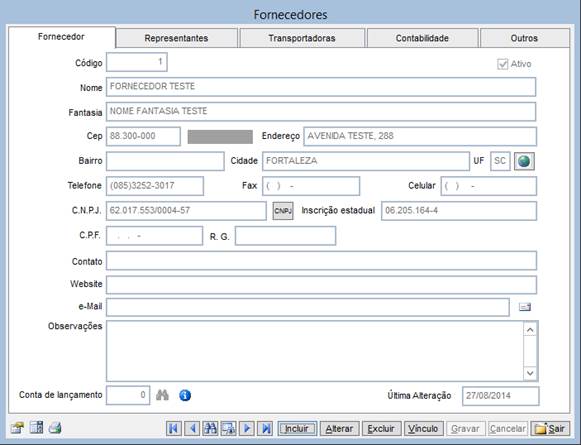Click the UF field SC
The width and height of the screenshot is (581, 445).
point(500,161)
